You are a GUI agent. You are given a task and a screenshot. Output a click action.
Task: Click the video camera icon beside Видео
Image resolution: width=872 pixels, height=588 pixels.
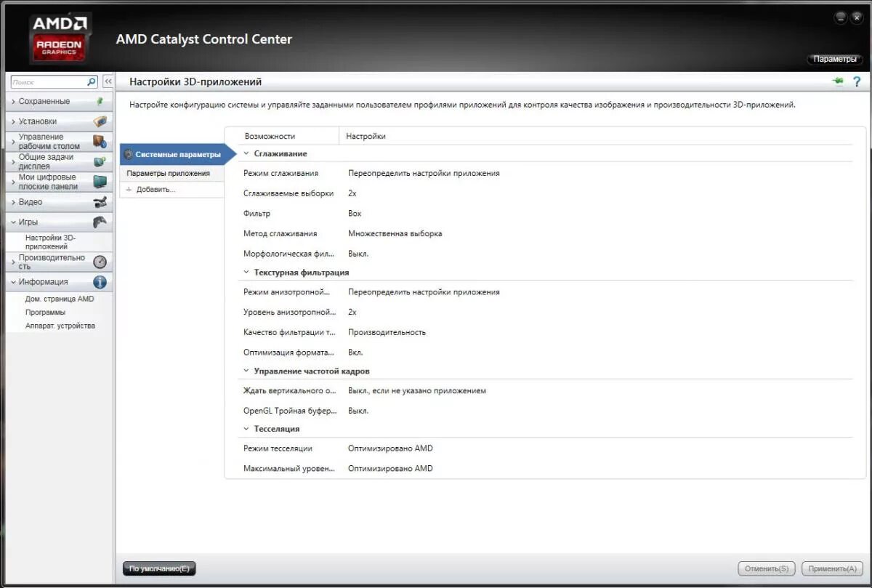(100, 202)
